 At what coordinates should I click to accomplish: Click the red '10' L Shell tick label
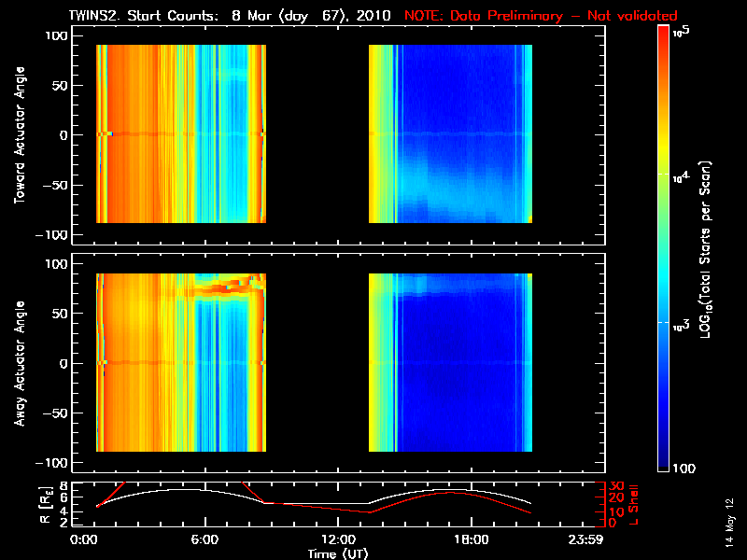tap(616, 511)
